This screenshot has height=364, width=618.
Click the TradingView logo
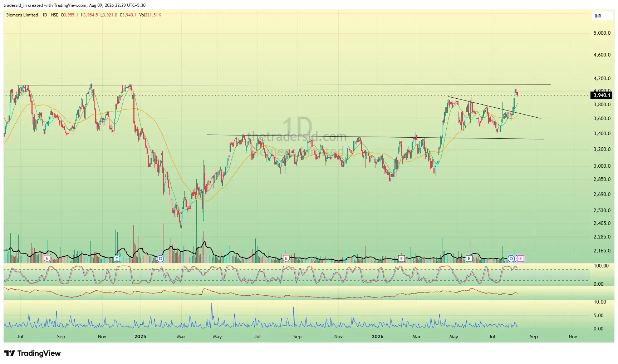[x=33, y=353]
